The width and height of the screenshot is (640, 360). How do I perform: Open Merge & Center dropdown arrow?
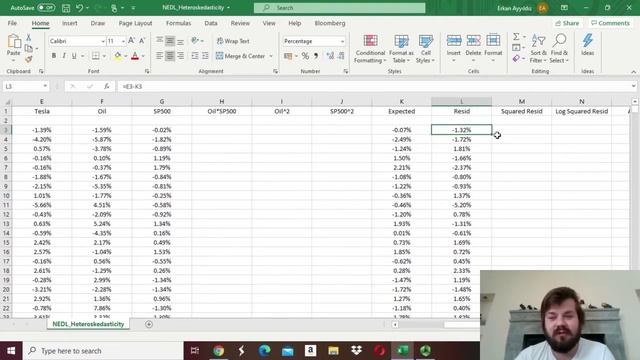click(271, 56)
